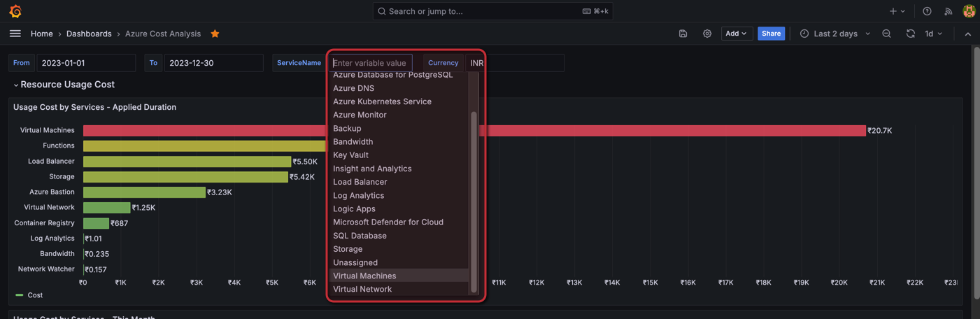
Task: Choose Load Balancer in the dropdown list
Action: 399,182
